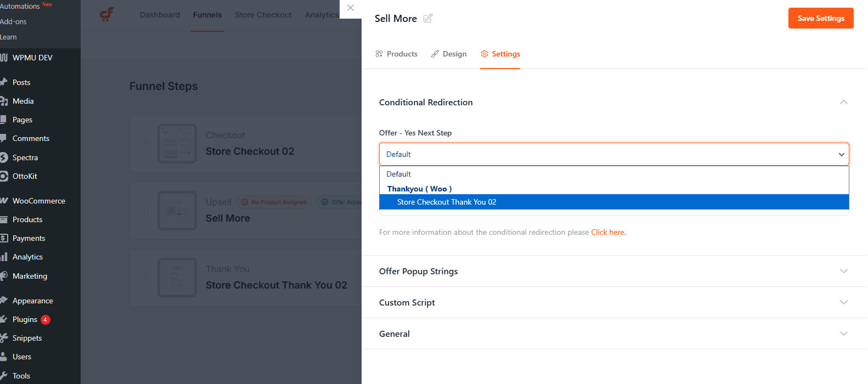The height and width of the screenshot is (384, 868).
Task: Expand the General section
Action: click(844, 334)
